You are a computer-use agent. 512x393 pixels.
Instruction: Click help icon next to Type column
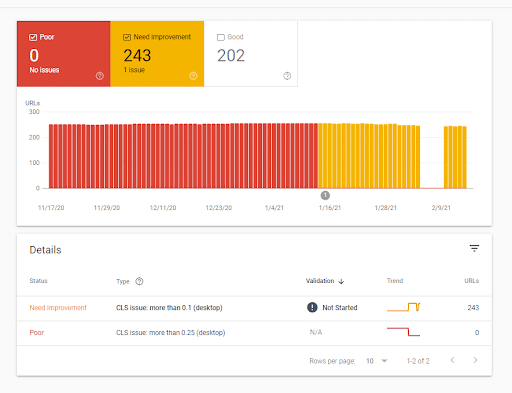(139, 281)
